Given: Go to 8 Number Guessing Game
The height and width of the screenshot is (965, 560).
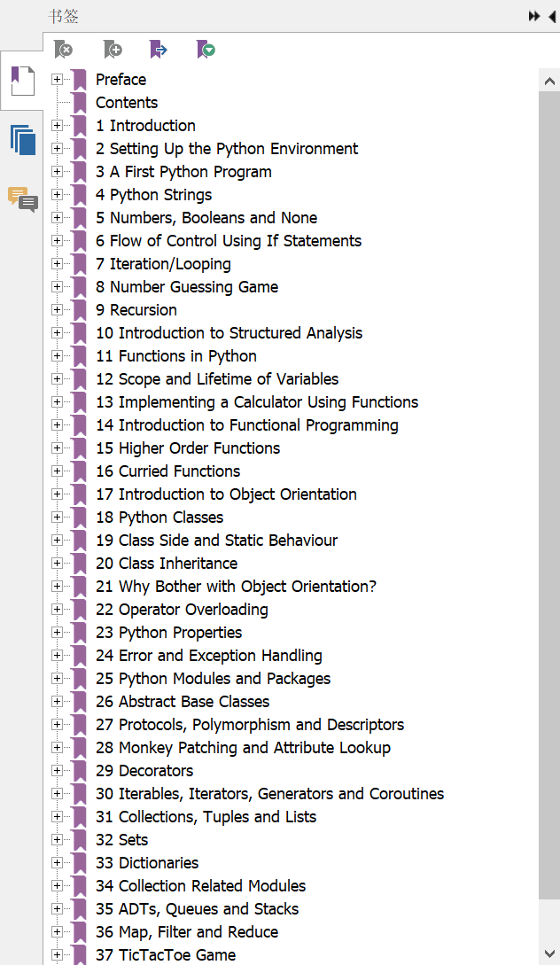Looking at the screenshot, I should [187, 287].
